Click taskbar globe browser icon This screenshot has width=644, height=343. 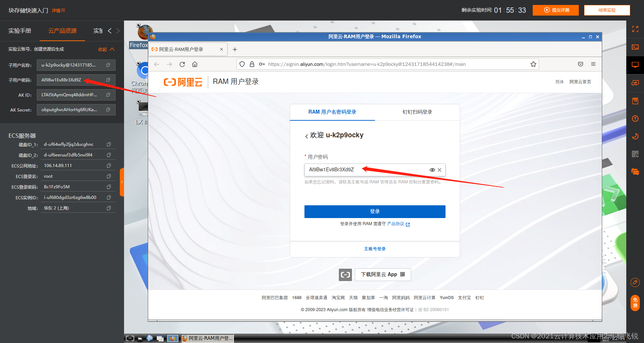click(x=150, y=338)
